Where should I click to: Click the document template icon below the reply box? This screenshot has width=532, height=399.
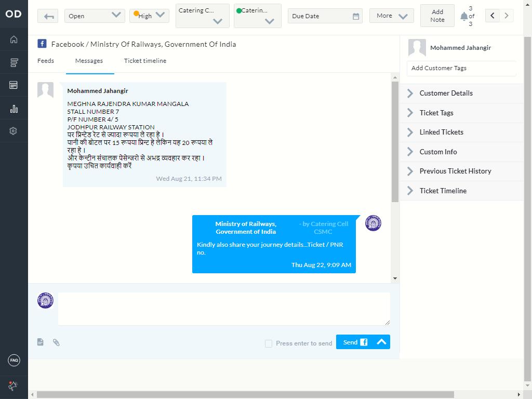coord(41,342)
